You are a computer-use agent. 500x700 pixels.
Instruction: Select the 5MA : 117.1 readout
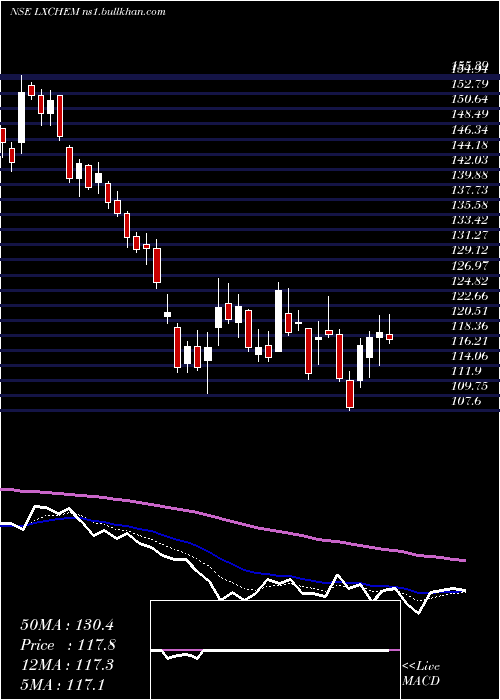(62, 684)
